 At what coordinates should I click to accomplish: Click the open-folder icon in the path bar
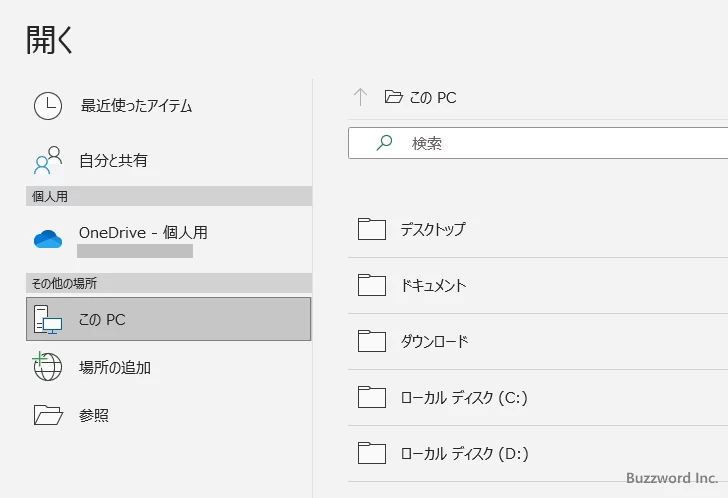point(394,97)
